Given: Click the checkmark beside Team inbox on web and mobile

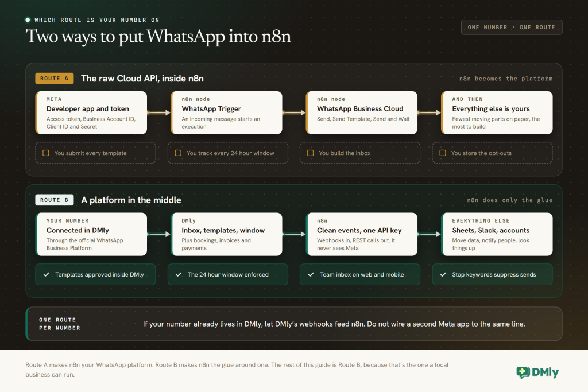Looking at the screenshot, I should click(x=311, y=275).
